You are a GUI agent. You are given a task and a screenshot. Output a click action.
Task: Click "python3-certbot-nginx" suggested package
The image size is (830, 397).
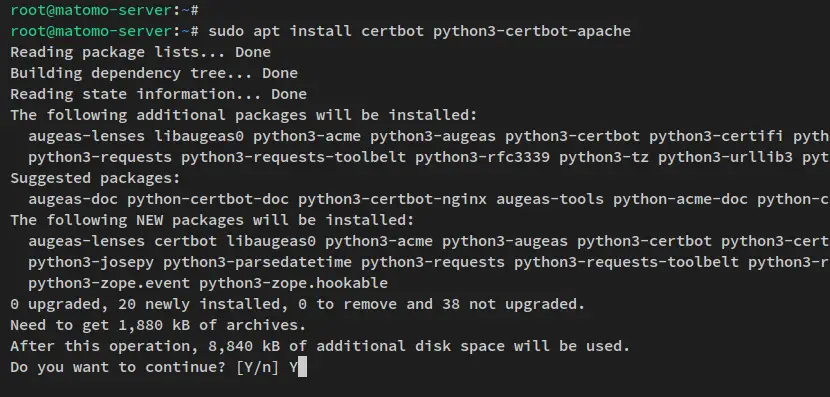(392, 199)
